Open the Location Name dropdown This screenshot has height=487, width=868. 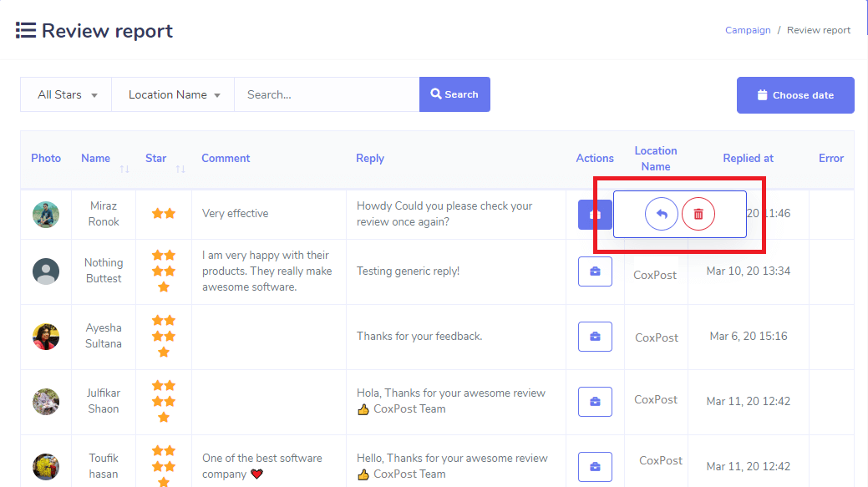[x=174, y=95]
